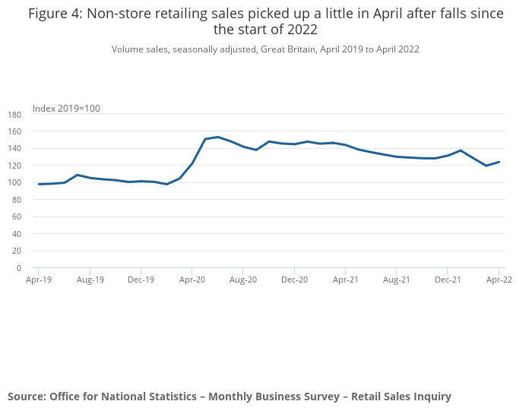Click the Aug-20 x-axis label
Image resolution: width=532 pixels, height=417 pixels.
coord(243,280)
